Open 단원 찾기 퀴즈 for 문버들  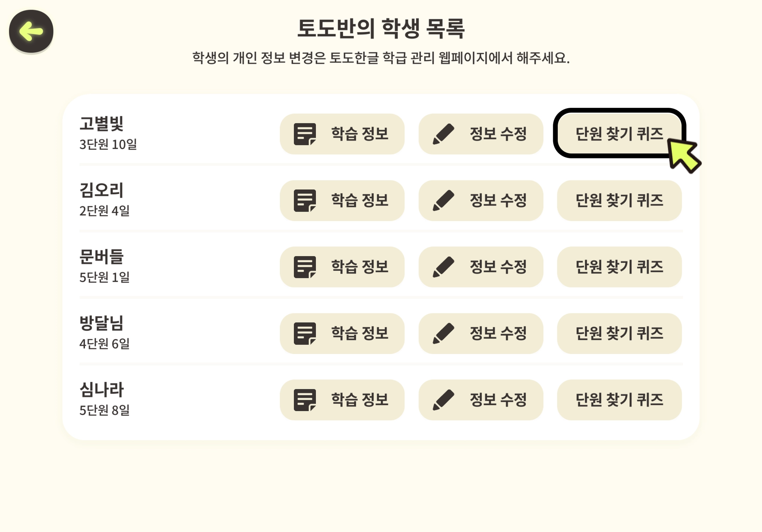tap(619, 267)
